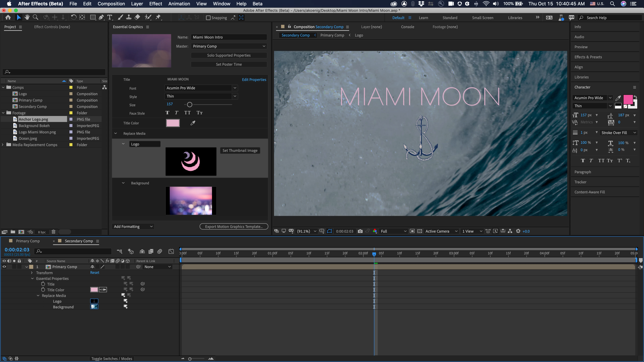Click the Edit Properties link
Screen dimensions: 644x362
[x=254, y=79]
